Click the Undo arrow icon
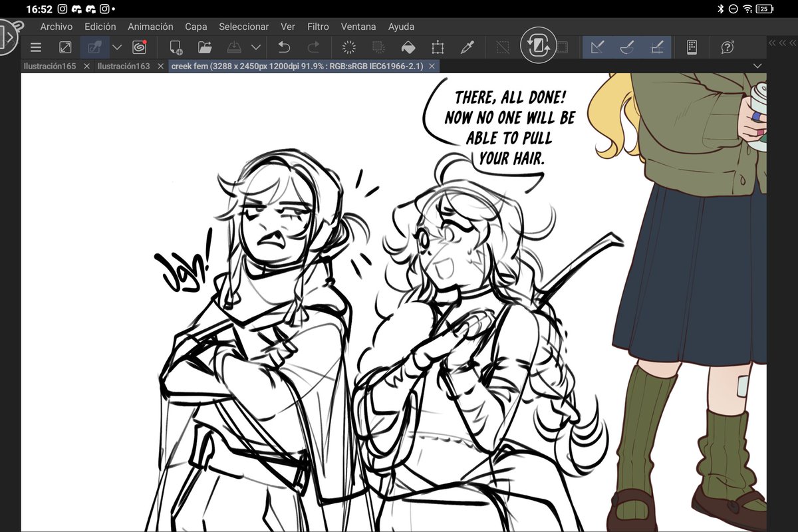 284,47
